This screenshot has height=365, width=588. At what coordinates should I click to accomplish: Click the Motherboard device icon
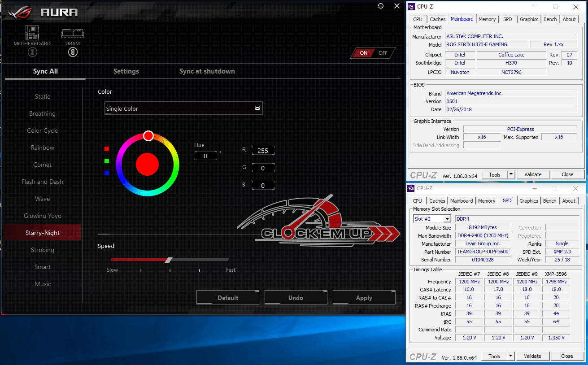coord(32,33)
